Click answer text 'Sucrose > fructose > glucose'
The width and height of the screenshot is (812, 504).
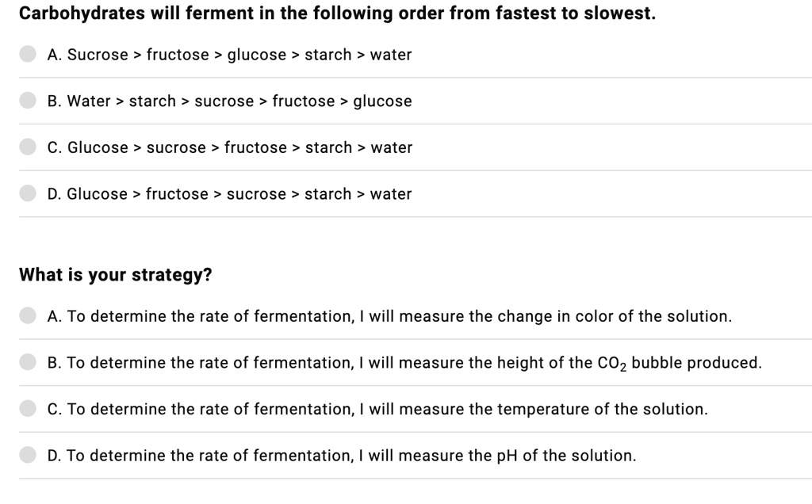point(230,55)
